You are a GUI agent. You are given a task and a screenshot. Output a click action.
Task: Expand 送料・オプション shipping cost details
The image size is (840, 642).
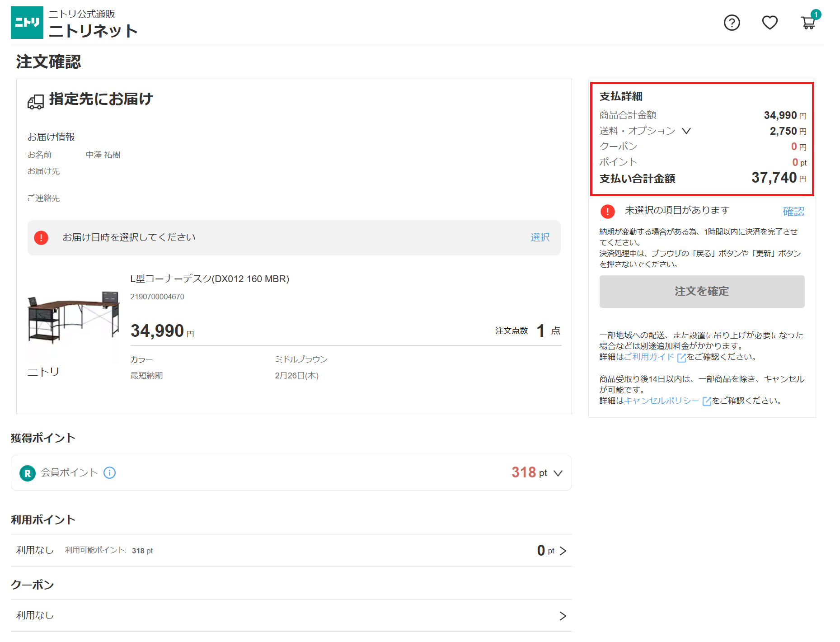687,131
